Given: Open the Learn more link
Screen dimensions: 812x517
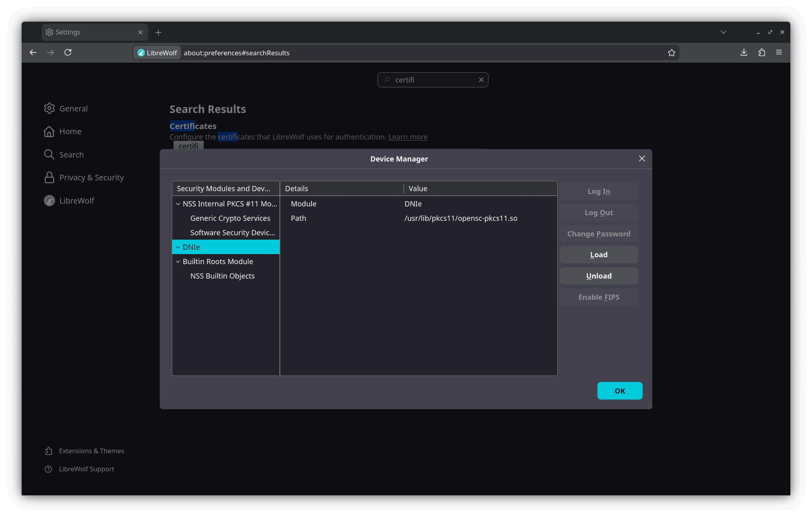Looking at the screenshot, I should [x=408, y=137].
